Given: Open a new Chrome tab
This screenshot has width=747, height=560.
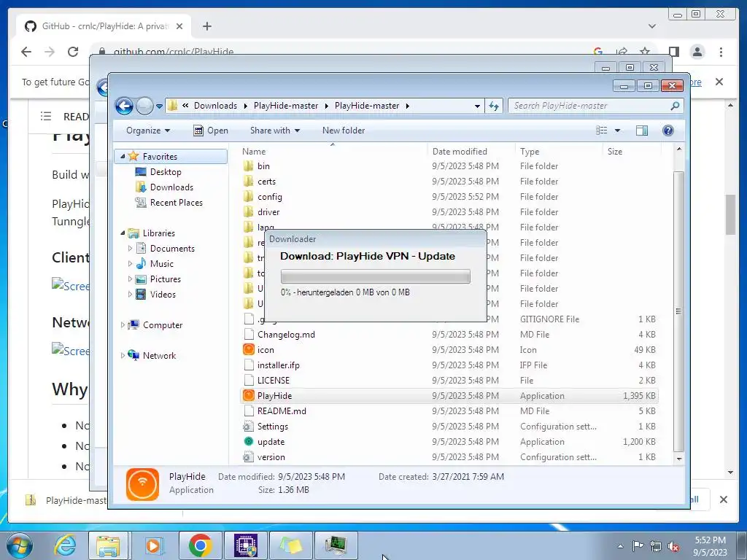Looking at the screenshot, I should [x=206, y=26].
